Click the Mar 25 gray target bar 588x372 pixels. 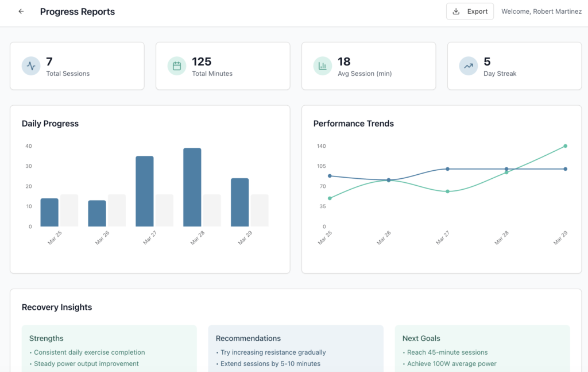pyautogui.click(x=69, y=210)
